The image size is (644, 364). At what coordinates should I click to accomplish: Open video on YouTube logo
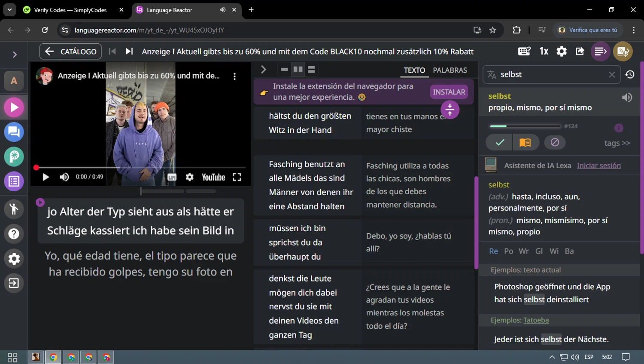[x=213, y=177]
